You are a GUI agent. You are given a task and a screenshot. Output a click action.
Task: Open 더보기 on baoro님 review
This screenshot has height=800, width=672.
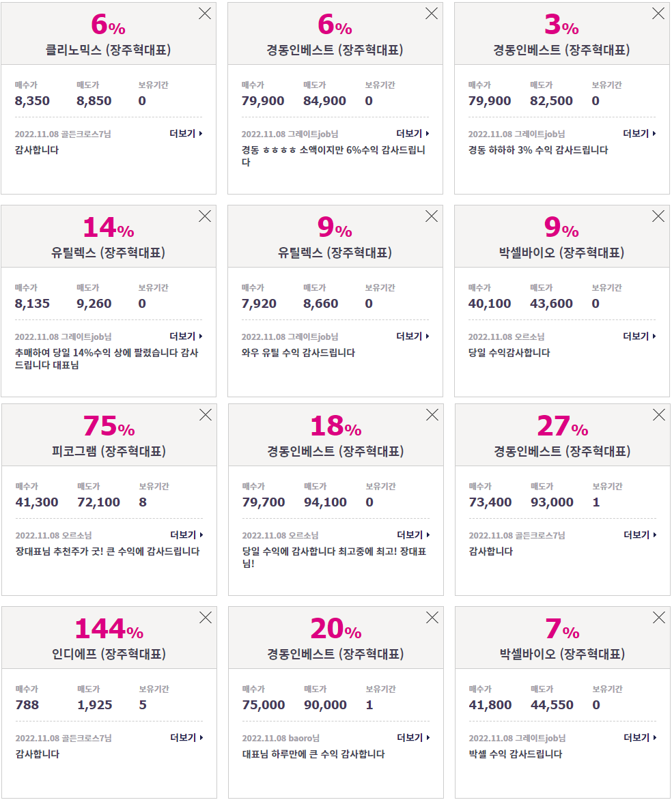413,738
